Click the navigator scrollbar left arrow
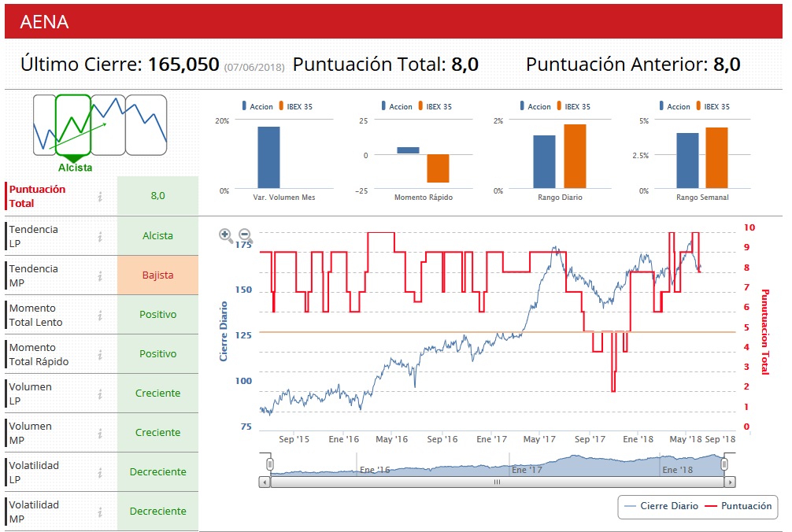792x532 pixels. pos(265,482)
